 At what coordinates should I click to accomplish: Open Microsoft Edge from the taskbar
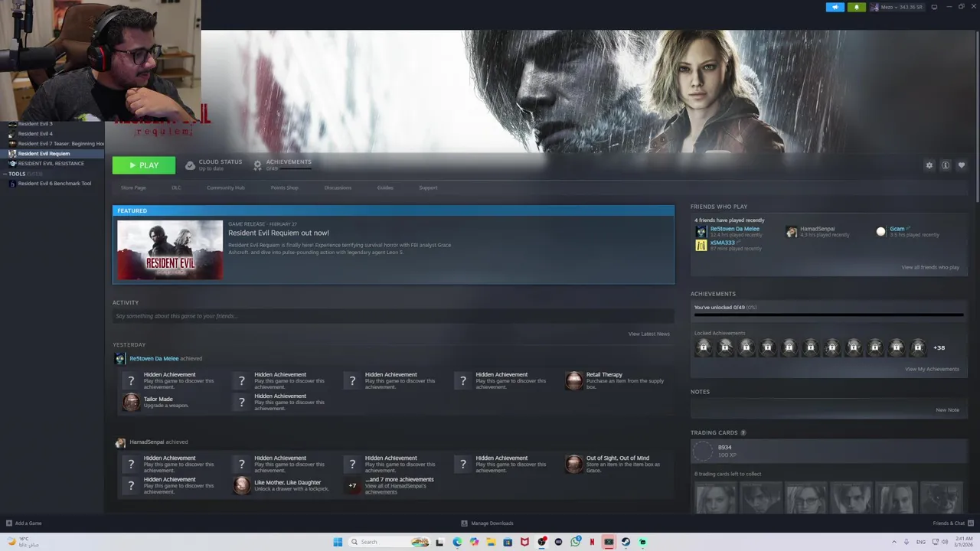point(457,542)
